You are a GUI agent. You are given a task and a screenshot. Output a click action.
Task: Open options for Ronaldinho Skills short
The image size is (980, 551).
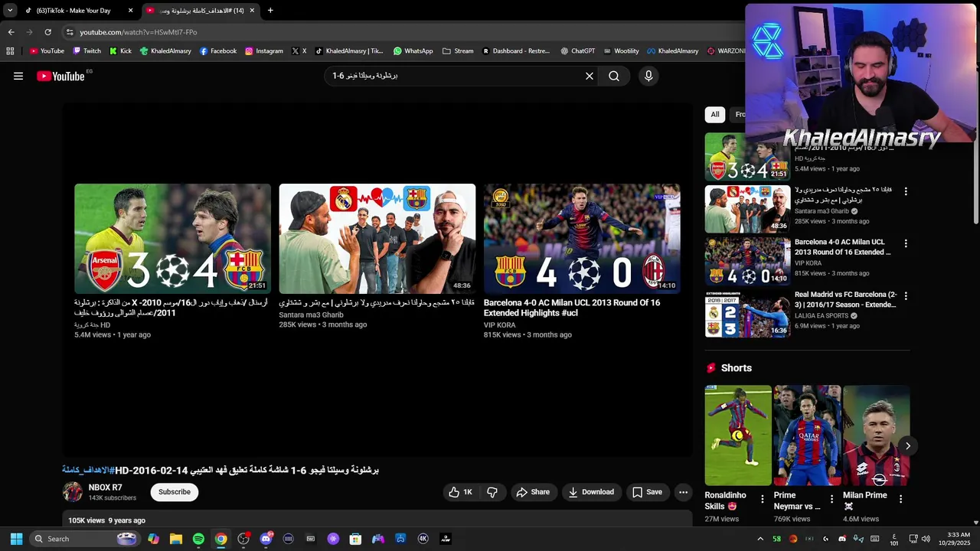click(762, 499)
